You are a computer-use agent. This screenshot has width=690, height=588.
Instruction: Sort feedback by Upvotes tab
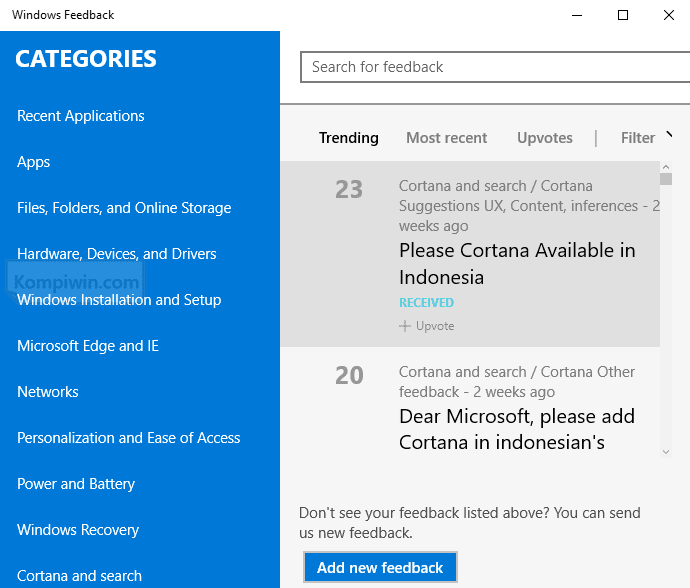click(x=545, y=138)
